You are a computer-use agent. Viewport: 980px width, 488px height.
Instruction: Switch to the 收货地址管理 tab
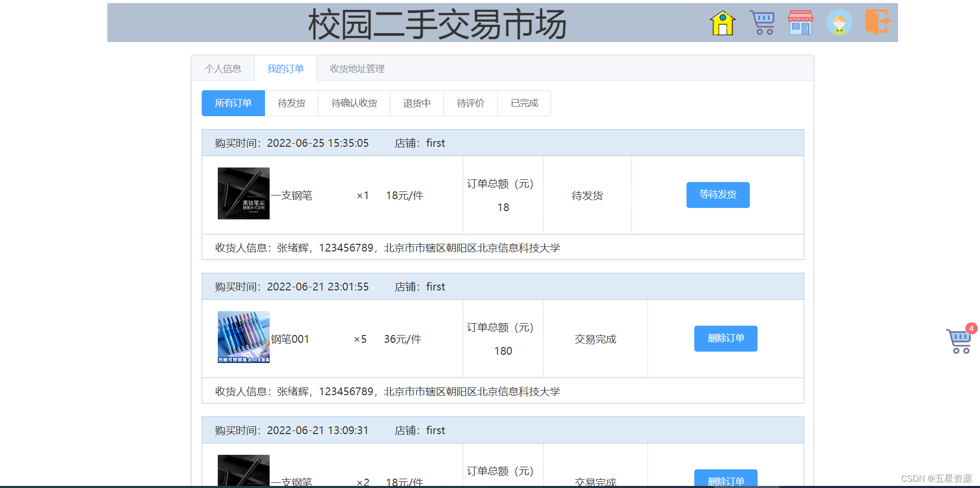click(x=356, y=68)
